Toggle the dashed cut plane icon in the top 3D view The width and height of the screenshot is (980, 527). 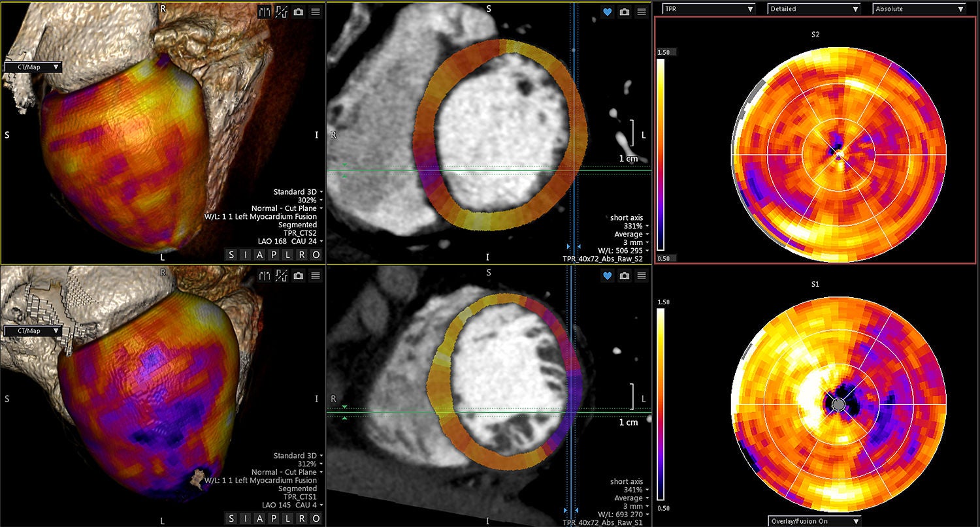pyautogui.click(x=282, y=12)
